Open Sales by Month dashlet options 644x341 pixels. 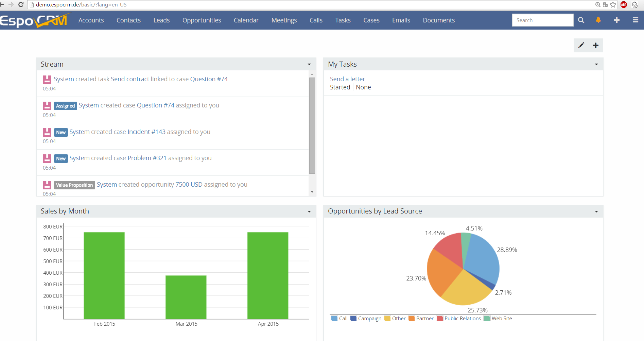pos(309,211)
